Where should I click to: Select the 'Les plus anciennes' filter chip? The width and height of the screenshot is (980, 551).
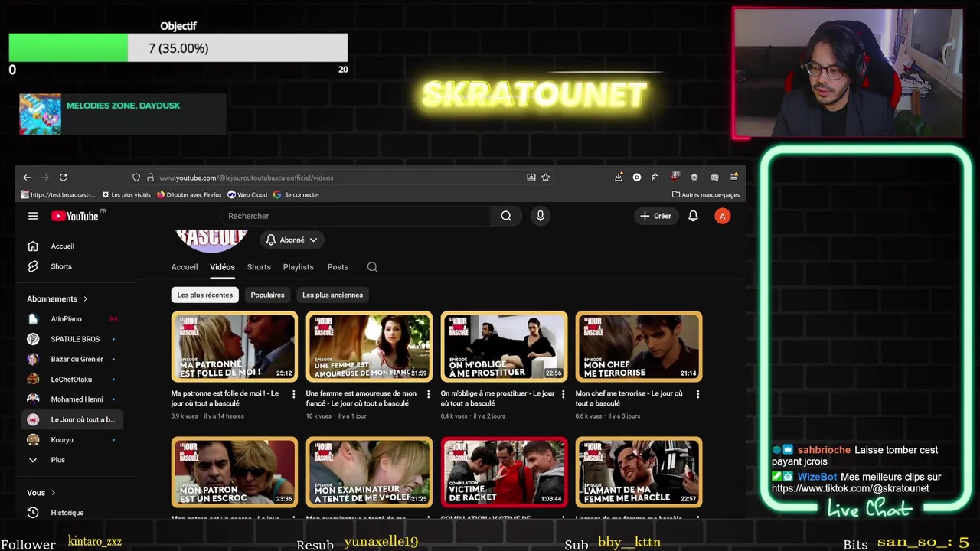(x=332, y=295)
